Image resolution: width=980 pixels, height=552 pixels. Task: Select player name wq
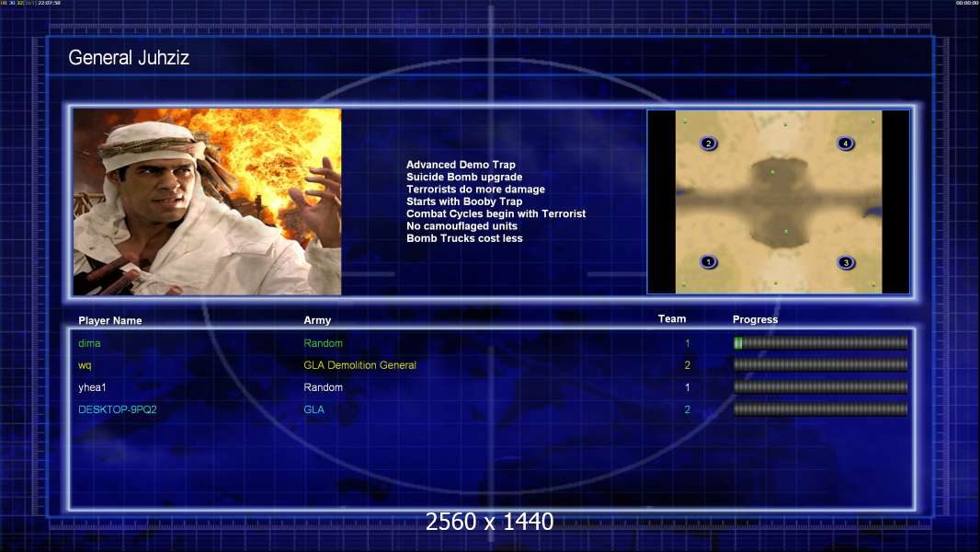85,365
